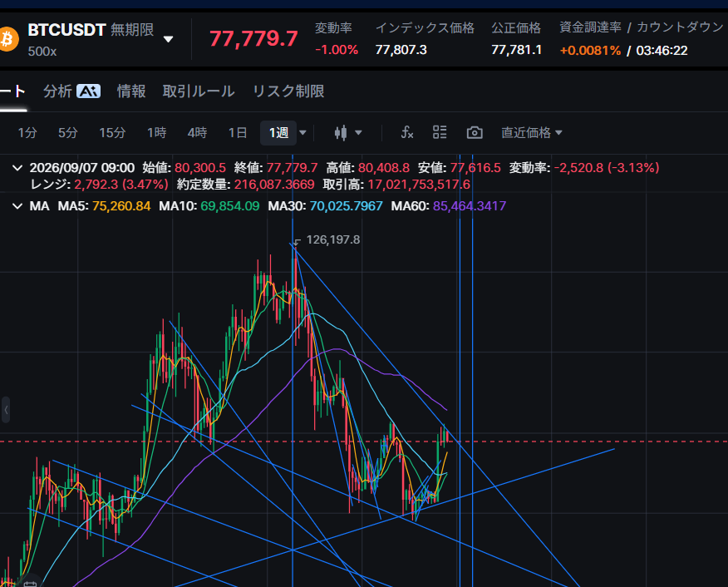Collapse the OHLC candle info row

pos(17,168)
